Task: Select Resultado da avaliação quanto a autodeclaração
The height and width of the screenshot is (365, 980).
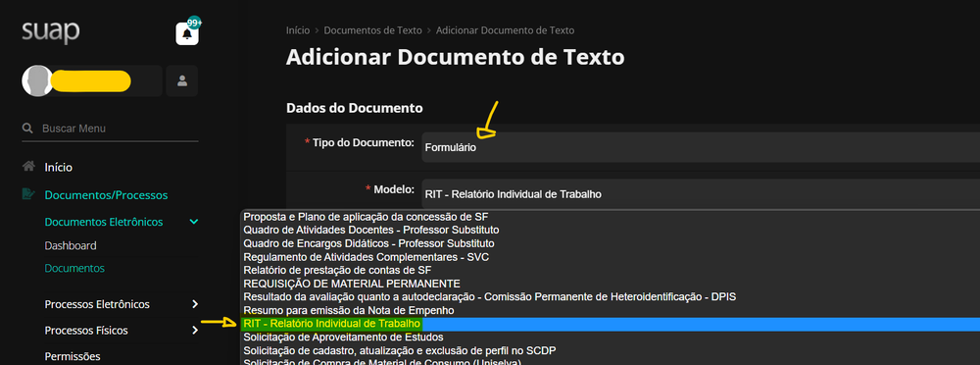Action: pyautogui.click(x=610, y=296)
